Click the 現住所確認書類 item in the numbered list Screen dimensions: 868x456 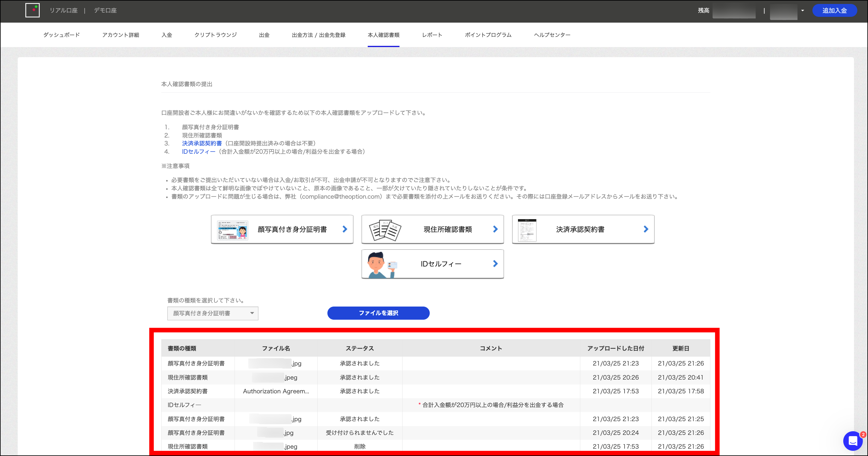click(x=202, y=135)
